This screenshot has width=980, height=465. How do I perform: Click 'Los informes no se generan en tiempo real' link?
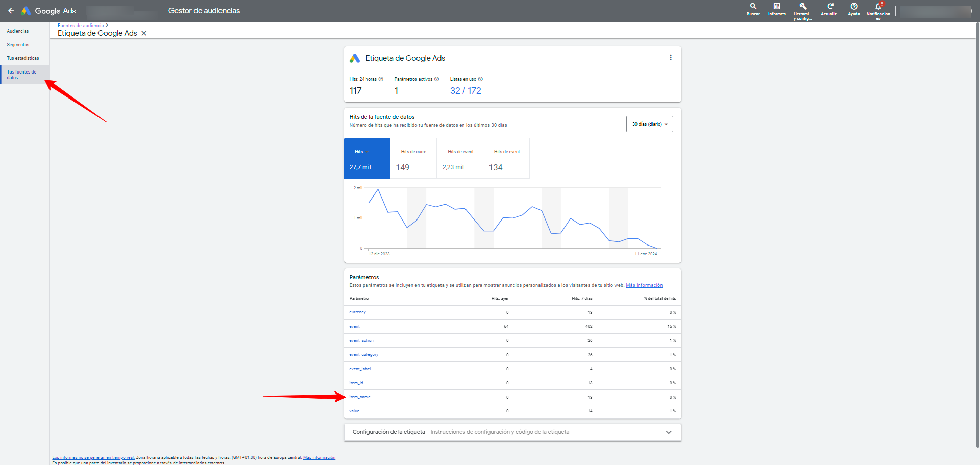(93, 457)
